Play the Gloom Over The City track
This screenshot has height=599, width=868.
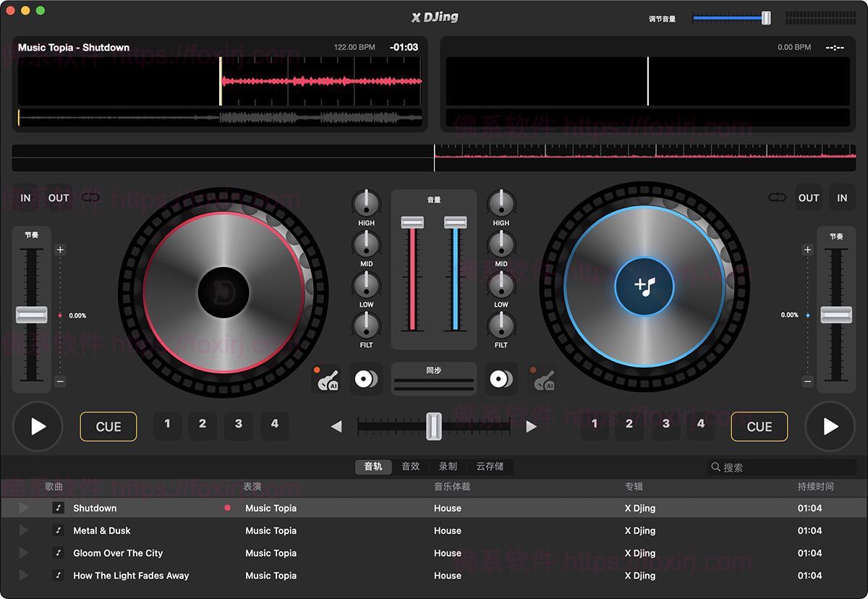pyautogui.click(x=22, y=553)
